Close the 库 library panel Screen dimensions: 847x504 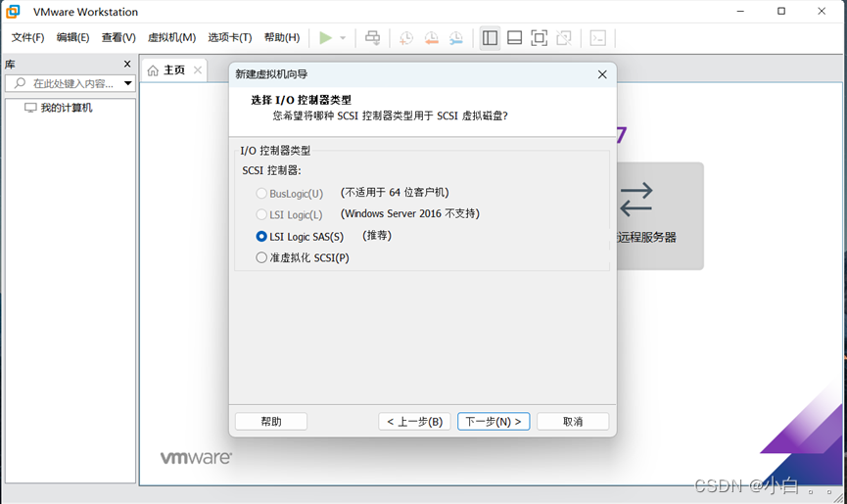click(127, 64)
